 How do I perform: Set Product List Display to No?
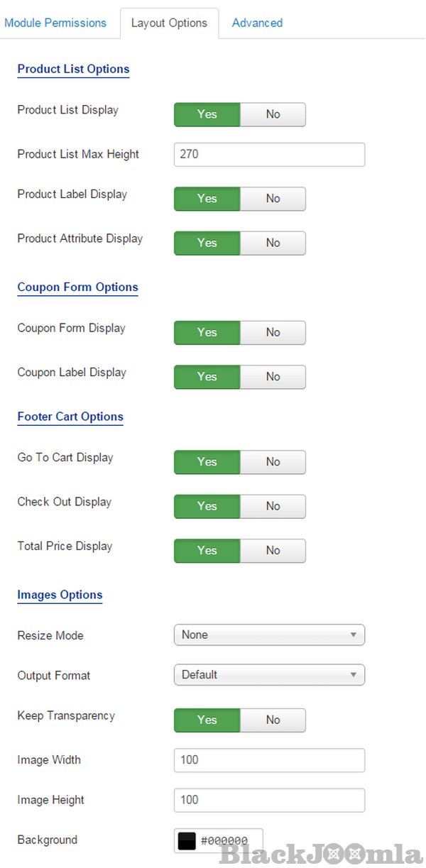point(273,114)
